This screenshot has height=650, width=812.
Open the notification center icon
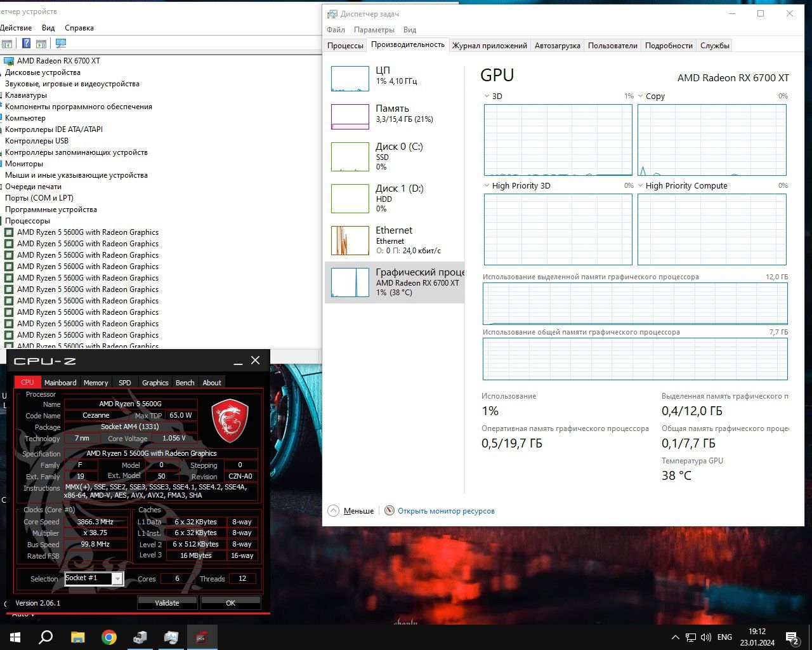coord(792,637)
